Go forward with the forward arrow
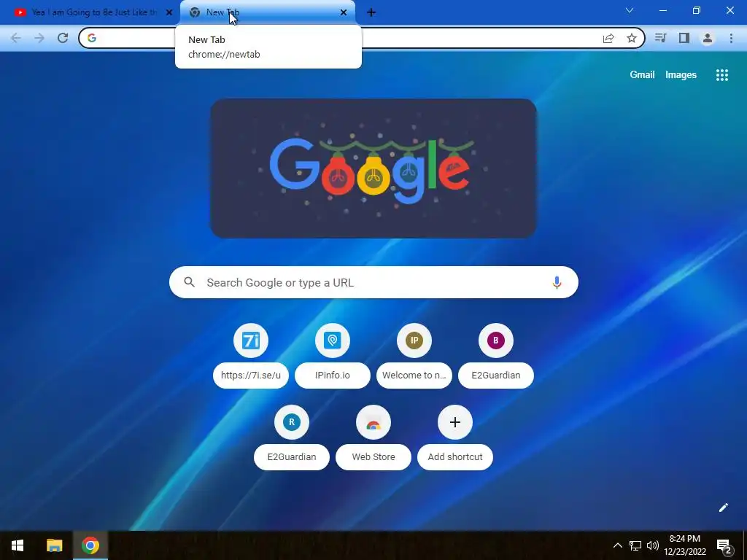Screen dimensions: 747x560 (39, 38)
